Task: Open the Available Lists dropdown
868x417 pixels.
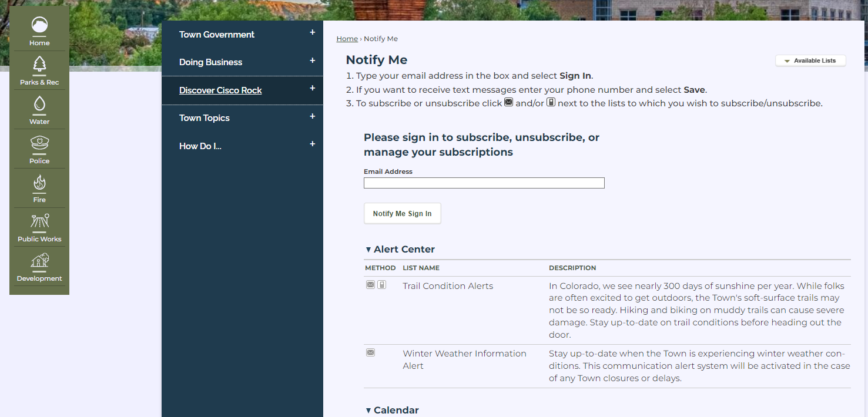Action: [x=810, y=60]
